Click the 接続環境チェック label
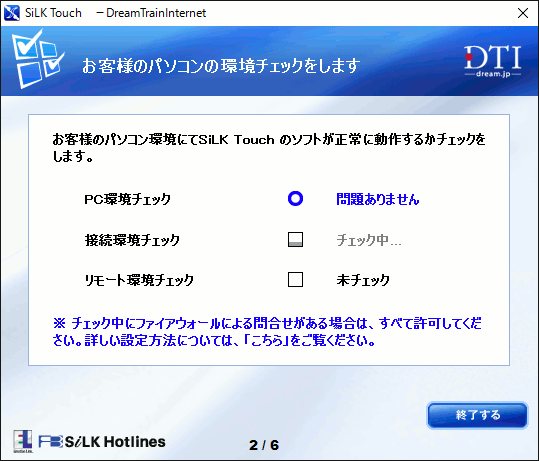 pyautogui.click(x=132, y=240)
